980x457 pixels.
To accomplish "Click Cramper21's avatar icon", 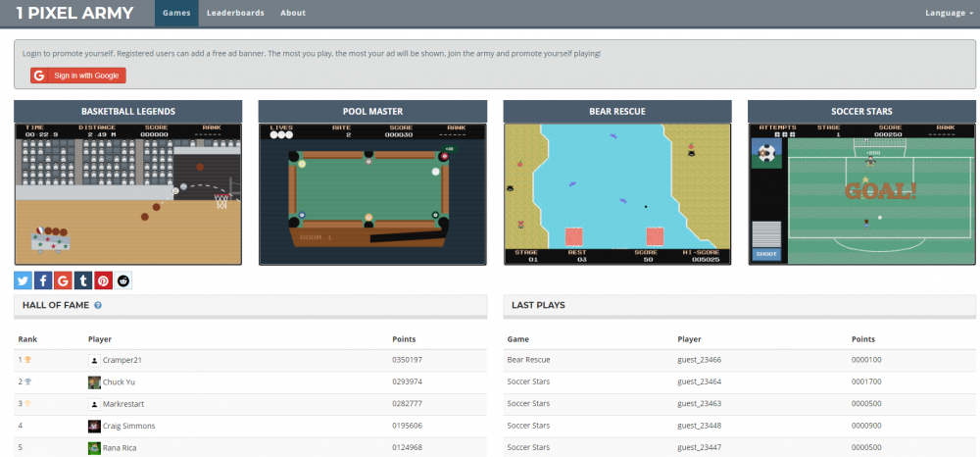I will pyautogui.click(x=94, y=360).
